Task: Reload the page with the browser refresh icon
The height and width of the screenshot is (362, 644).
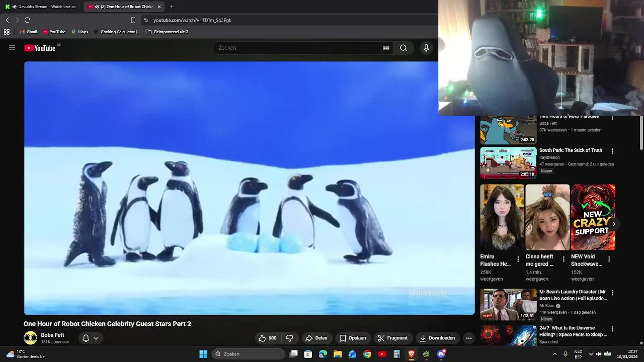Action: point(28,20)
